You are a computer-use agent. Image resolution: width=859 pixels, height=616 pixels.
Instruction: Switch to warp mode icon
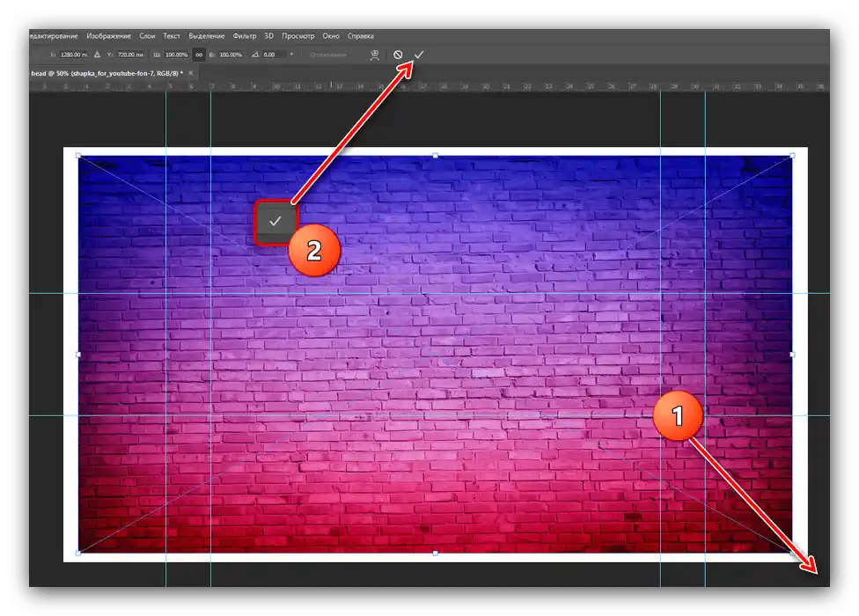pyautogui.click(x=375, y=55)
